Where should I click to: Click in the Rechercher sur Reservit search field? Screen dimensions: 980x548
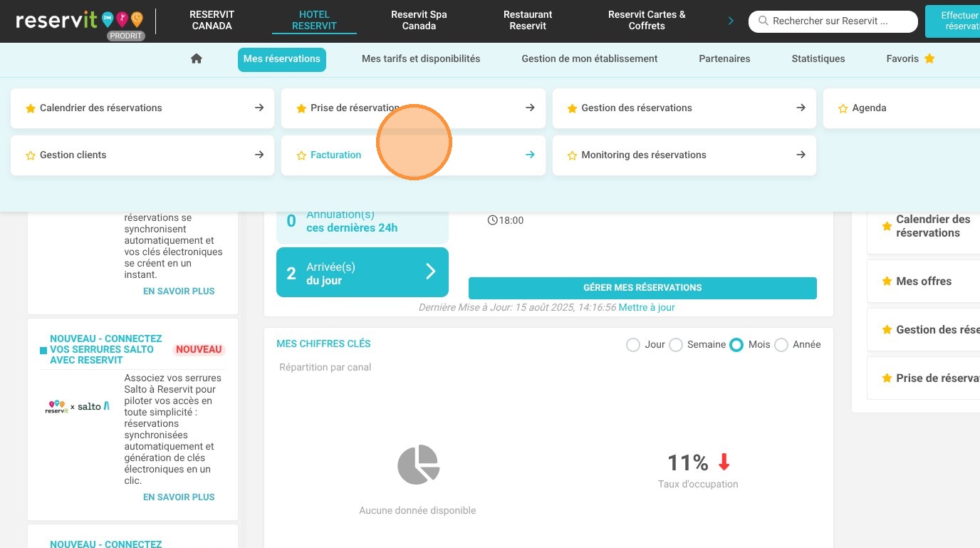833,21
